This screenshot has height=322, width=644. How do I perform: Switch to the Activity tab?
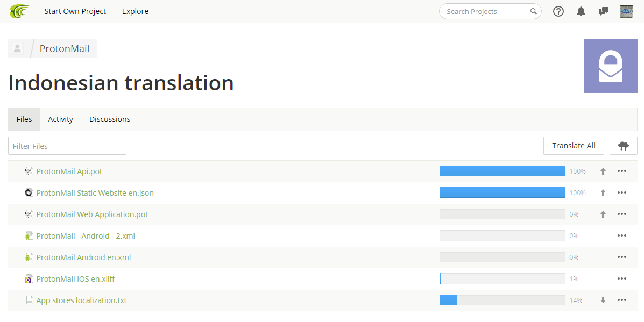click(x=61, y=119)
